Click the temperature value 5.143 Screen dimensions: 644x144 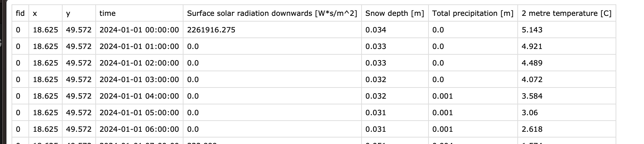pyautogui.click(x=532, y=30)
